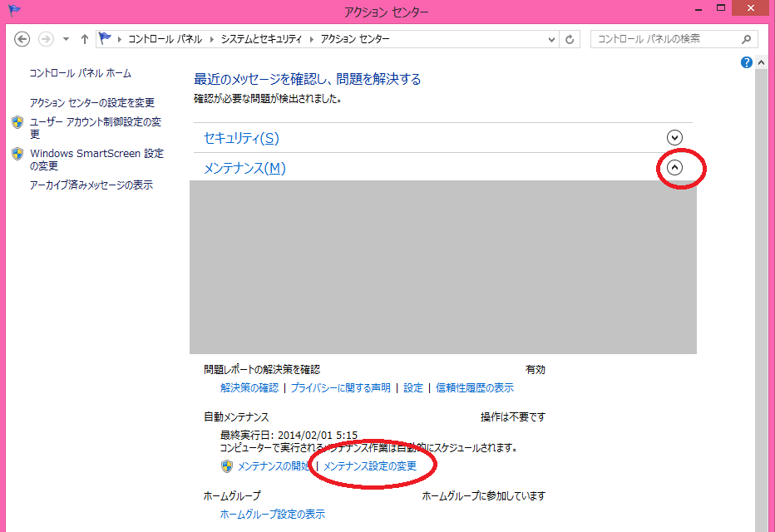Click 最近のメッセージを確認し、問題を解決する heading

point(308,79)
